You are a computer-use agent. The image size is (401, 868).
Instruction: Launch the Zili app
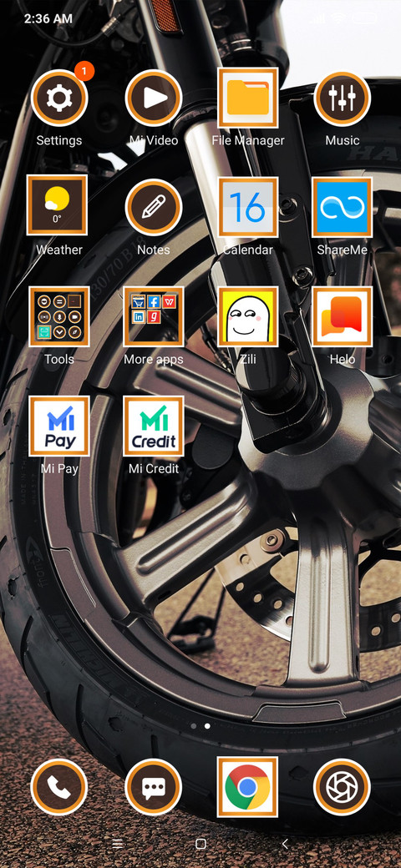tap(247, 316)
